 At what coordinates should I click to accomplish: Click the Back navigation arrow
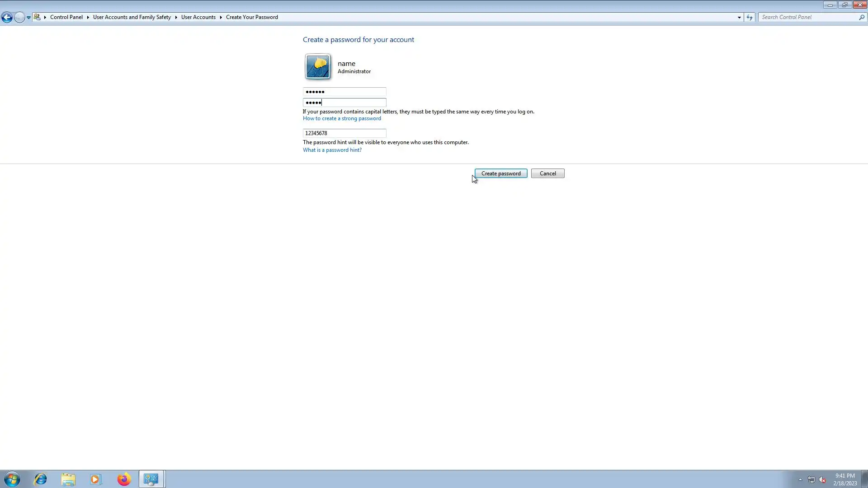7,17
